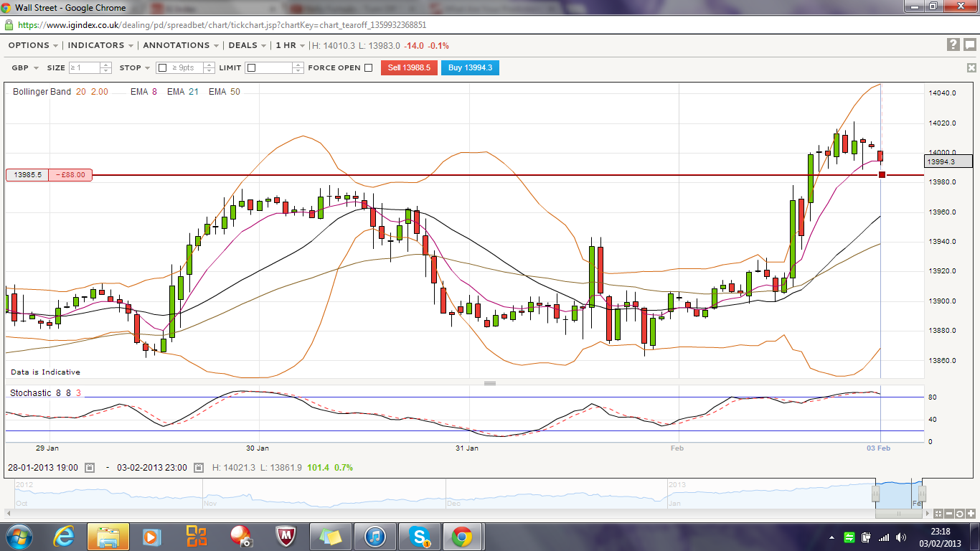
Task: Click the Size stepper arrows
Action: 106,68
